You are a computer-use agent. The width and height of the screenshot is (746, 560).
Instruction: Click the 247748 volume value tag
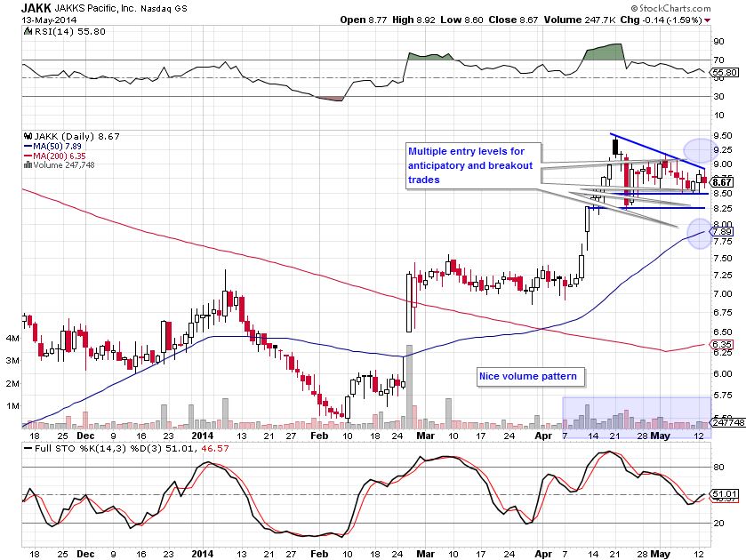tap(728, 422)
